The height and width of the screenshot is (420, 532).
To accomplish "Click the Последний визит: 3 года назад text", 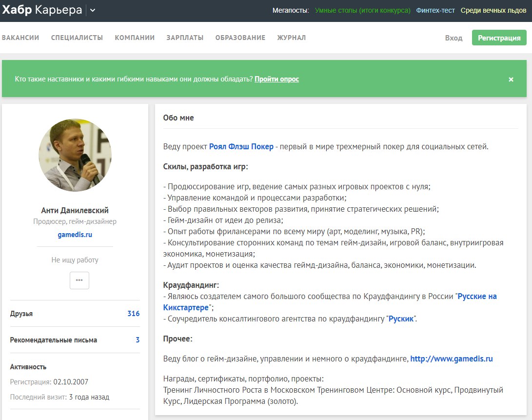I will (x=59, y=397).
